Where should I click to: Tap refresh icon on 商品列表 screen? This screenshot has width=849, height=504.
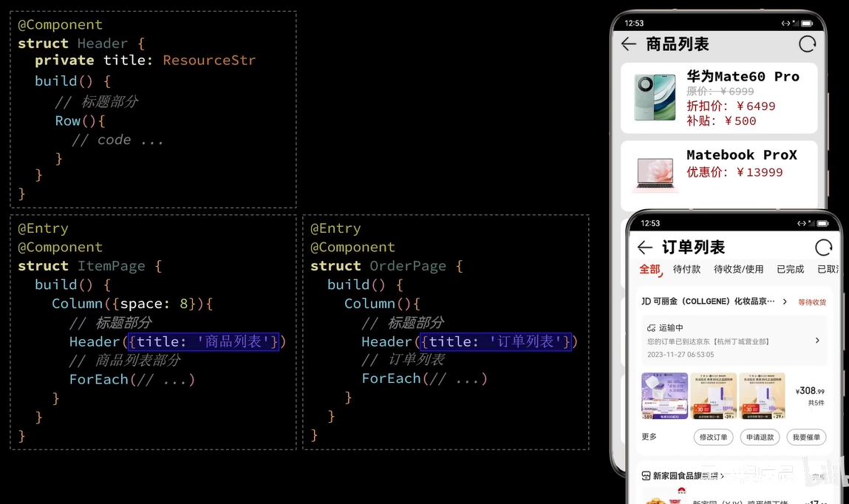click(x=807, y=44)
